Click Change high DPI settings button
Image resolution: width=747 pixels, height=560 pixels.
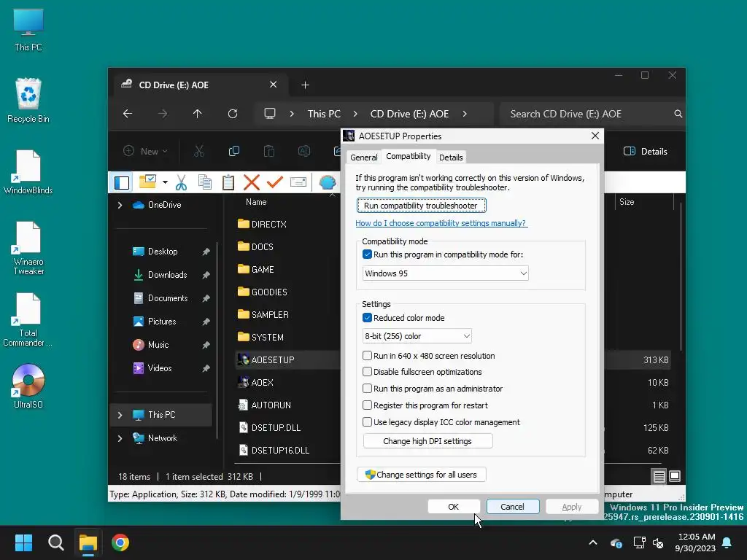(x=427, y=441)
